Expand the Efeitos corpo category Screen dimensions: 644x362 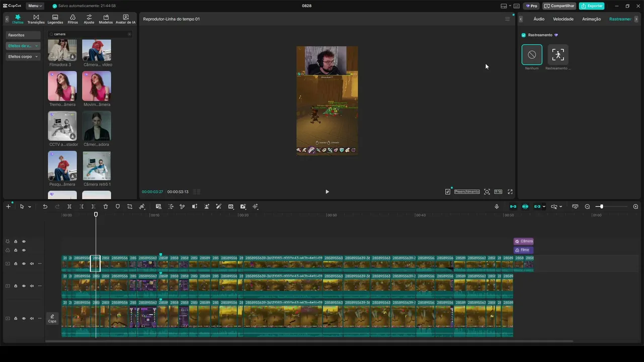coord(23,57)
